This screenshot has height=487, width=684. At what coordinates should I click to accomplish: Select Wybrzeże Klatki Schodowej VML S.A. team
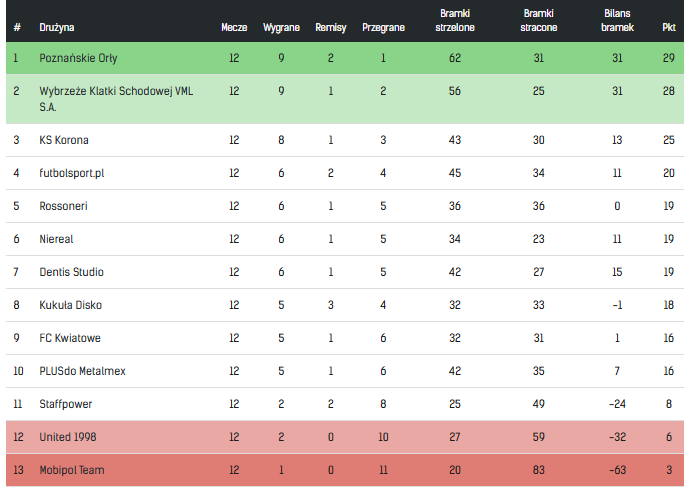point(116,99)
